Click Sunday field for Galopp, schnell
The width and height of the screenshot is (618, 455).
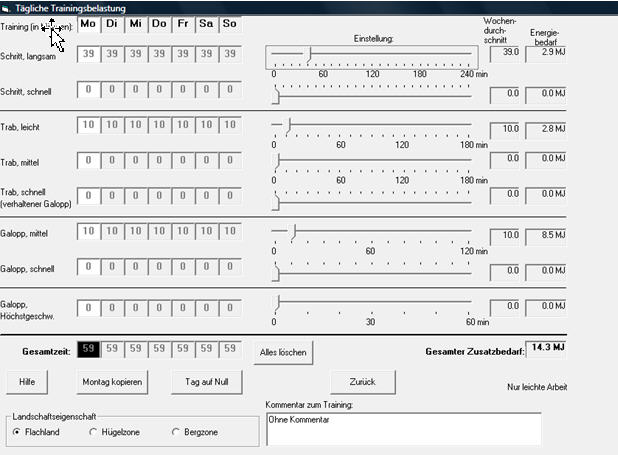pos(230,268)
